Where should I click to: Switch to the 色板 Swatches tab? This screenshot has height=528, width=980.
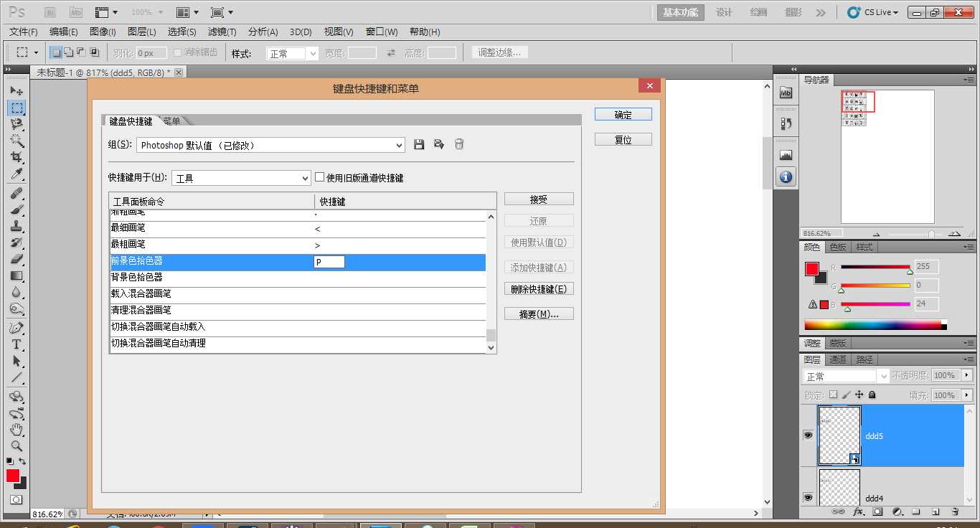[x=838, y=247]
